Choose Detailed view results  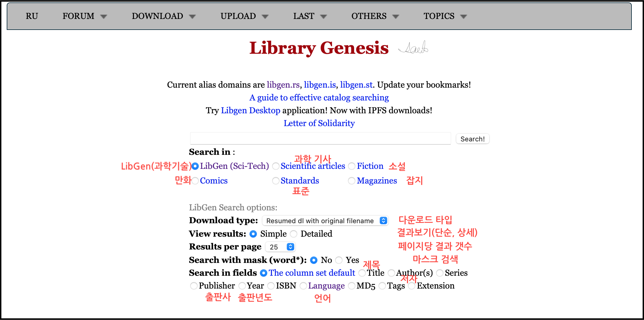point(294,234)
